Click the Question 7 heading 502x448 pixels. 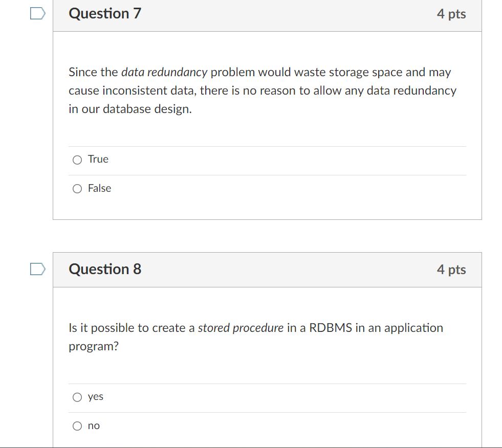pyautogui.click(x=104, y=14)
